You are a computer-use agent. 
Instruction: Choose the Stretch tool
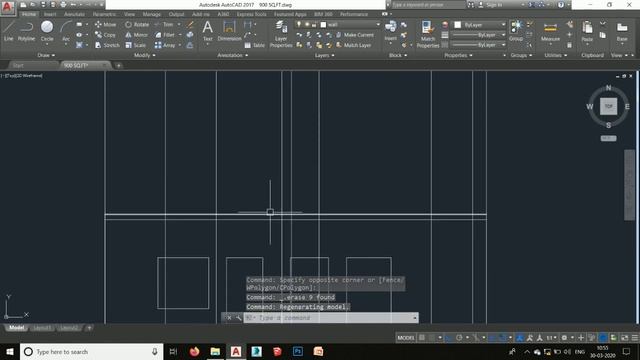pos(107,45)
